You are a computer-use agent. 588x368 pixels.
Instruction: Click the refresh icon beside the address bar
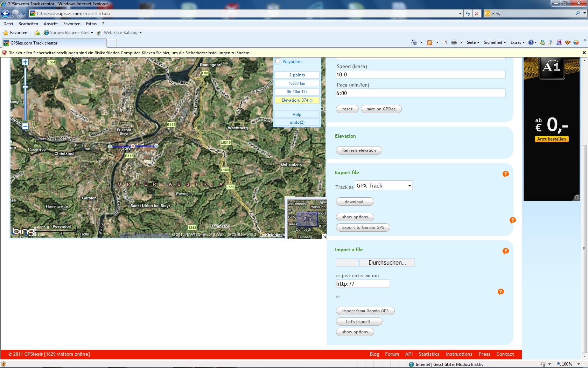468,14
